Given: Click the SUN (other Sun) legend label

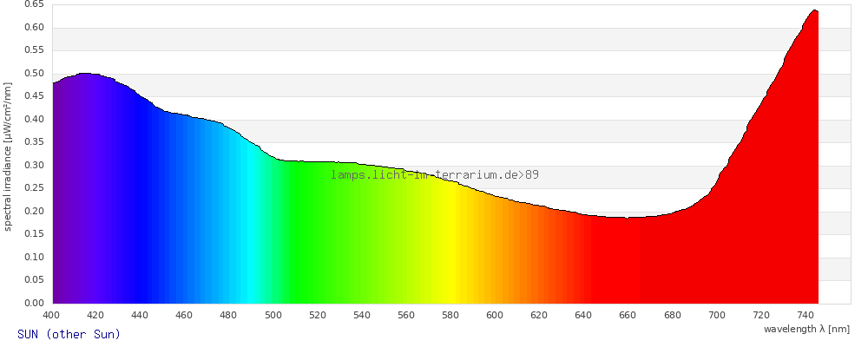Looking at the screenshot, I should point(69,334).
